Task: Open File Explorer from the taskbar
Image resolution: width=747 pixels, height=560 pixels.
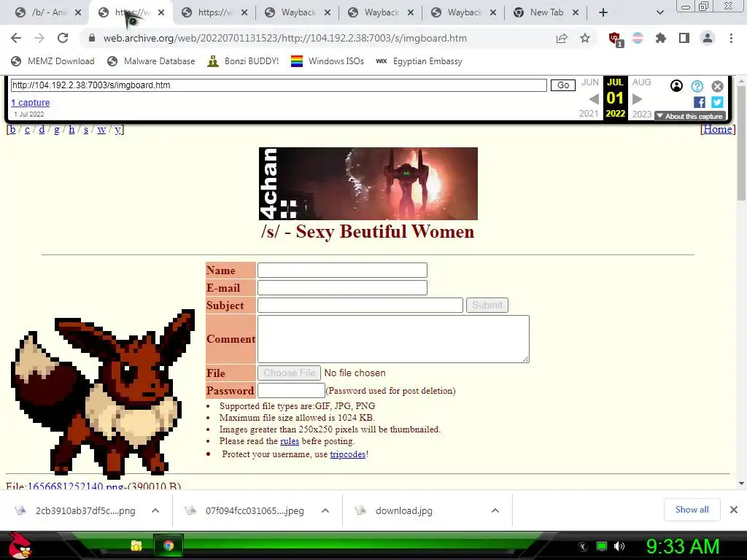Action: coord(136,545)
